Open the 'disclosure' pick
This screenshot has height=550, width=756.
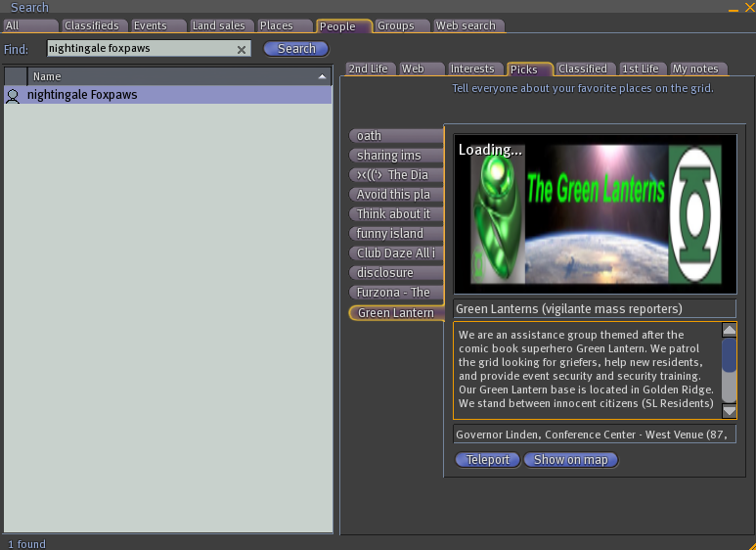click(x=396, y=273)
